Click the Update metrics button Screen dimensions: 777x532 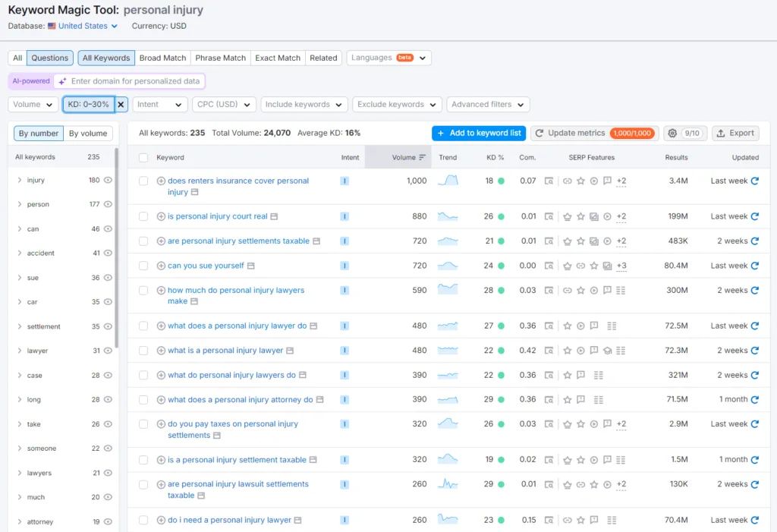595,133
